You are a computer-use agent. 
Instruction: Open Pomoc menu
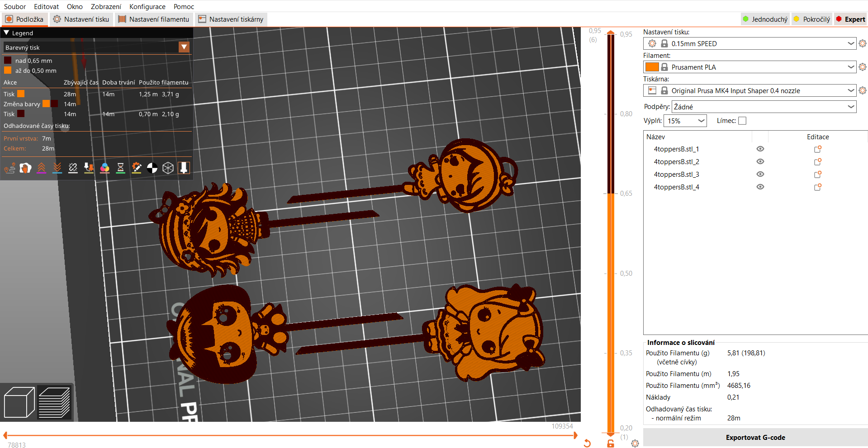click(184, 6)
